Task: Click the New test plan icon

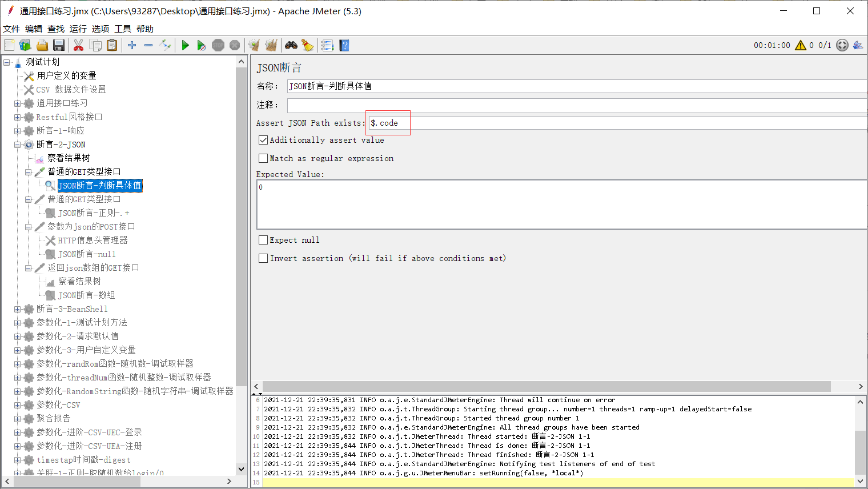Action: [9, 45]
